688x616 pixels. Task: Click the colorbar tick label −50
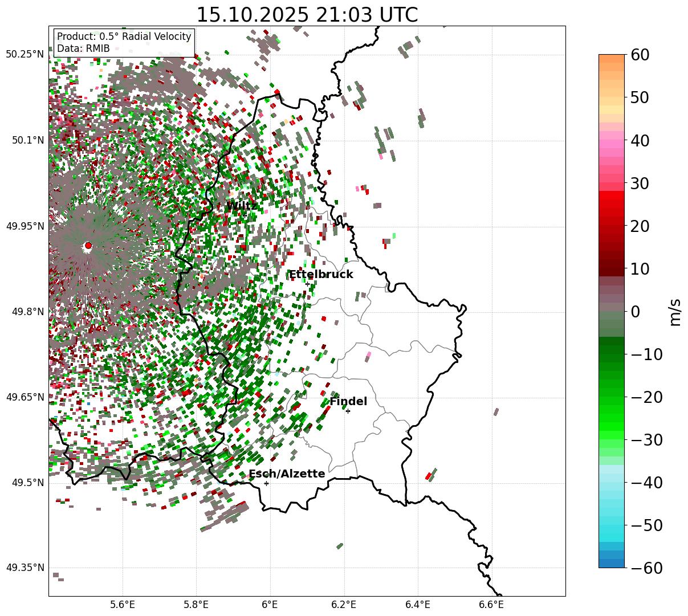(647, 525)
